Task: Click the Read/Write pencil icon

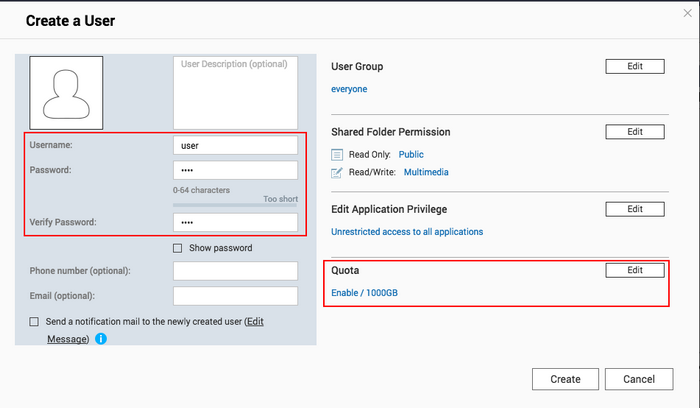Action: [337, 173]
